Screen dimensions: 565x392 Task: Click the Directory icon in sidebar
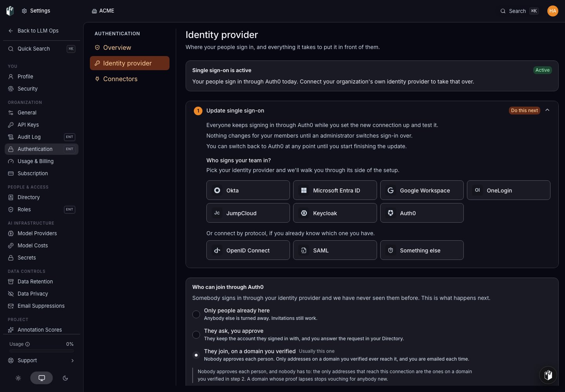click(x=11, y=198)
